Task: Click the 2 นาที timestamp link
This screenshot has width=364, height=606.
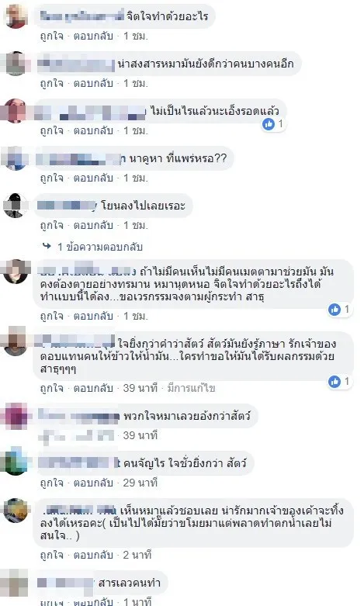Action: [137, 556]
